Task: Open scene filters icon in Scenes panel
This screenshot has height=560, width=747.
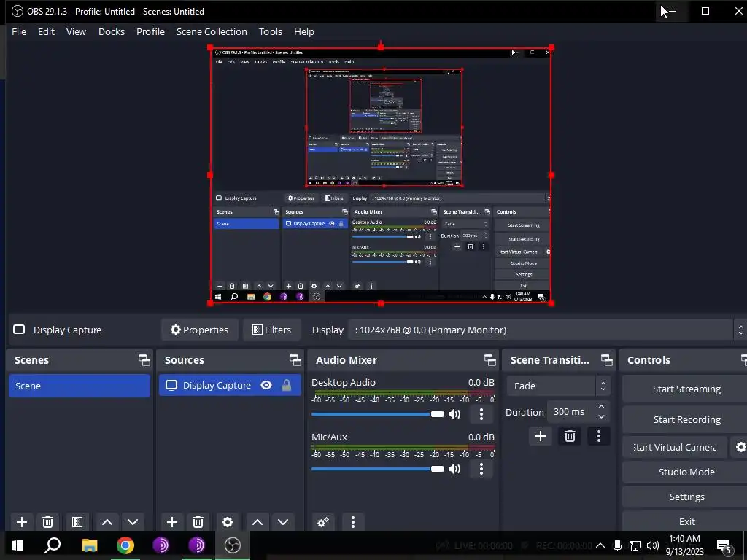Action: (x=77, y=522)
